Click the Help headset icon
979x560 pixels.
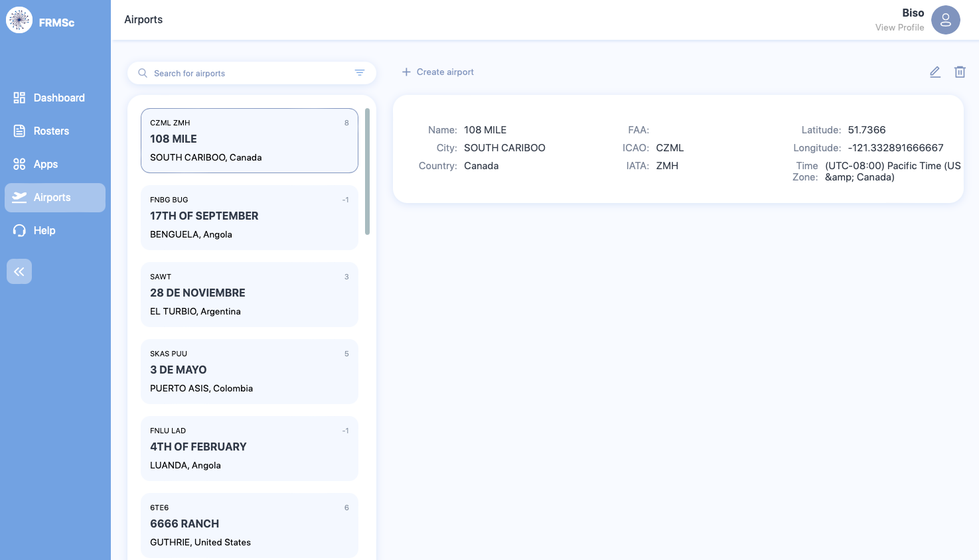coord(19,230)
